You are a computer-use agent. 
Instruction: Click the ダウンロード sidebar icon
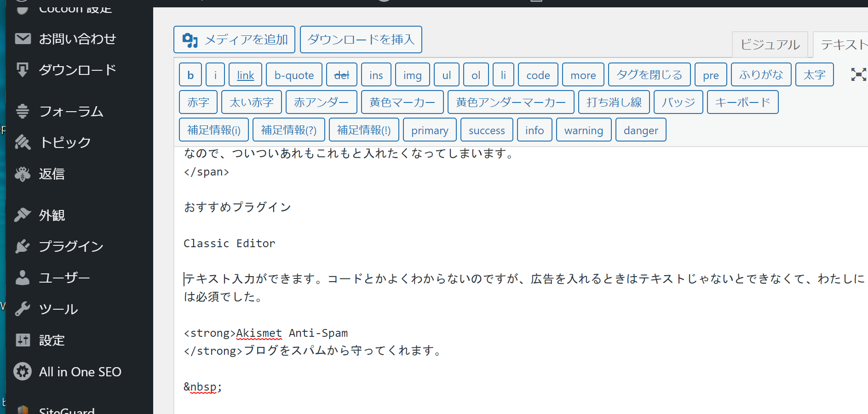(x=23, y=70)
